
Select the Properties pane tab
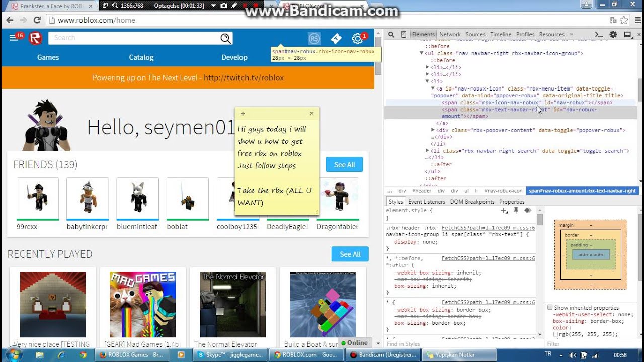click(x=512, y=202)
